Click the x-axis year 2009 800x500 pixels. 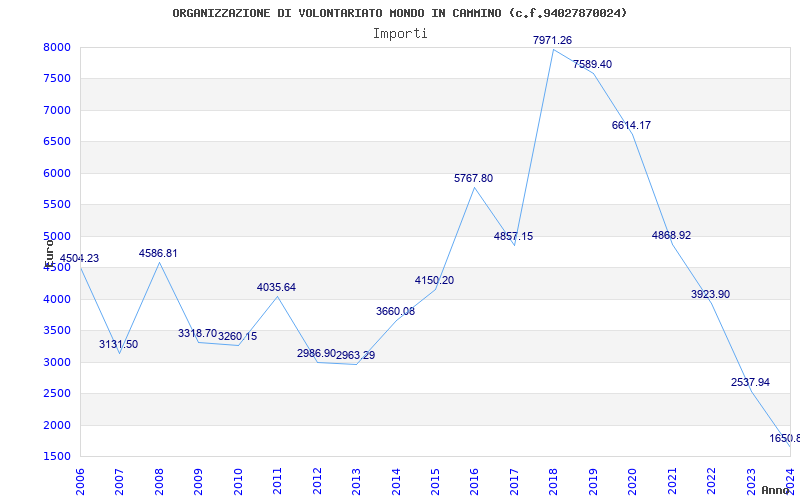[x=198, y=480]
